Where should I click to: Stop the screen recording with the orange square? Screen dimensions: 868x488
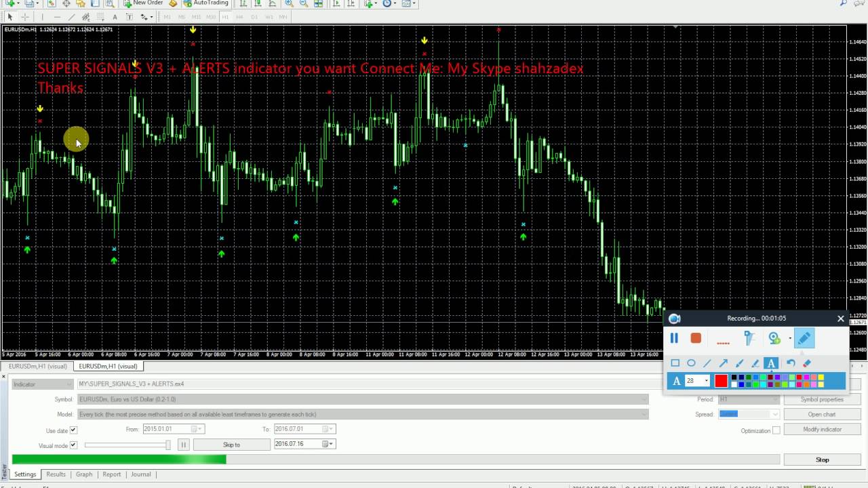click(696, 338)
